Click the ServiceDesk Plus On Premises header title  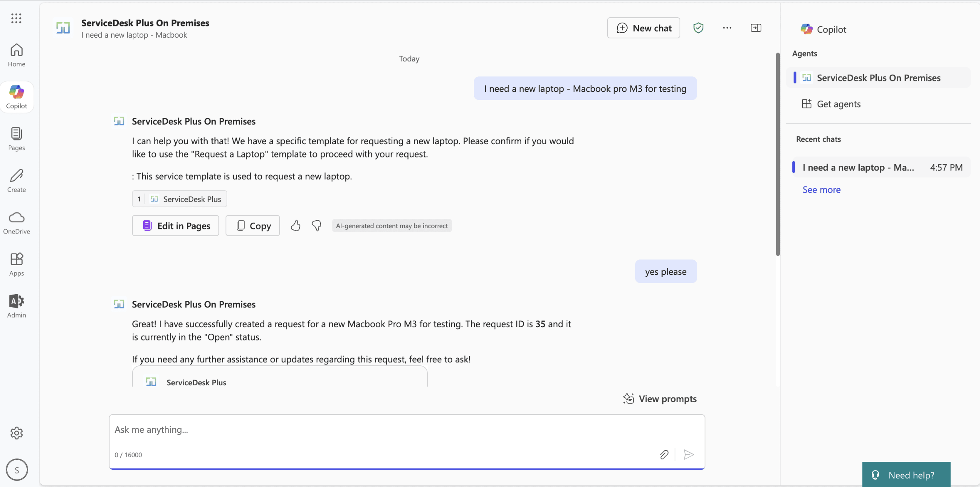145,23
